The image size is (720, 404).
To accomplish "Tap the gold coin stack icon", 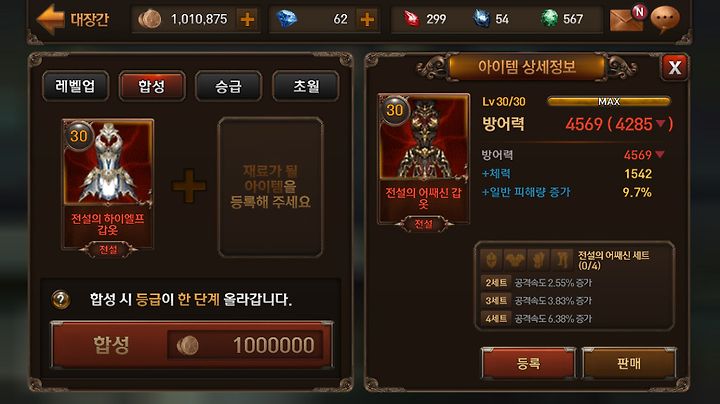I will (150, 19).
